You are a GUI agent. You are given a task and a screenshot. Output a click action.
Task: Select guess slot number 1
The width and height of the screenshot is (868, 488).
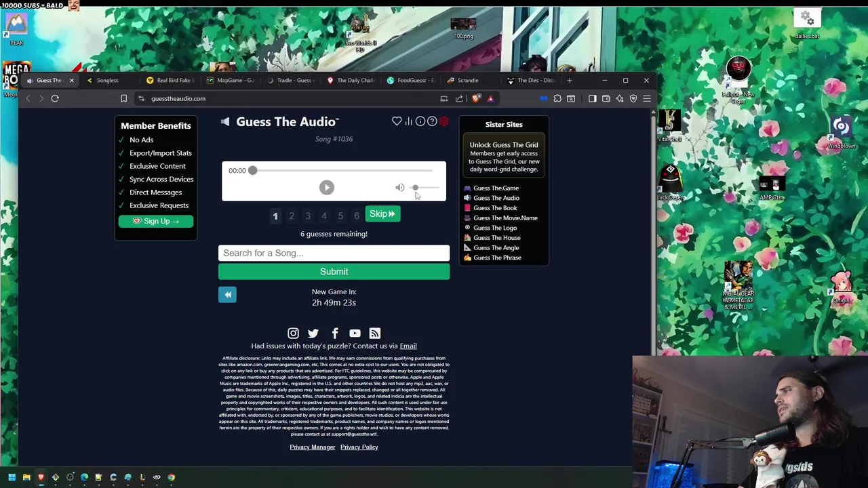[x=275, y=216]
